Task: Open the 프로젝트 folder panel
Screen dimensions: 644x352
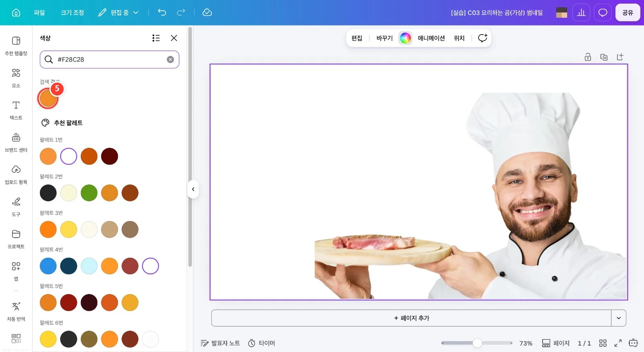Action: pos(16,239)
